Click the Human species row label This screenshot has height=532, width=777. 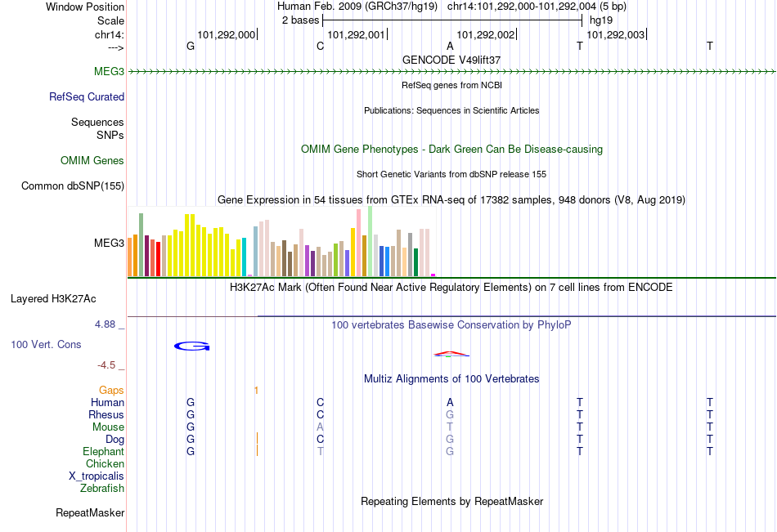click(x=107, y=402)
